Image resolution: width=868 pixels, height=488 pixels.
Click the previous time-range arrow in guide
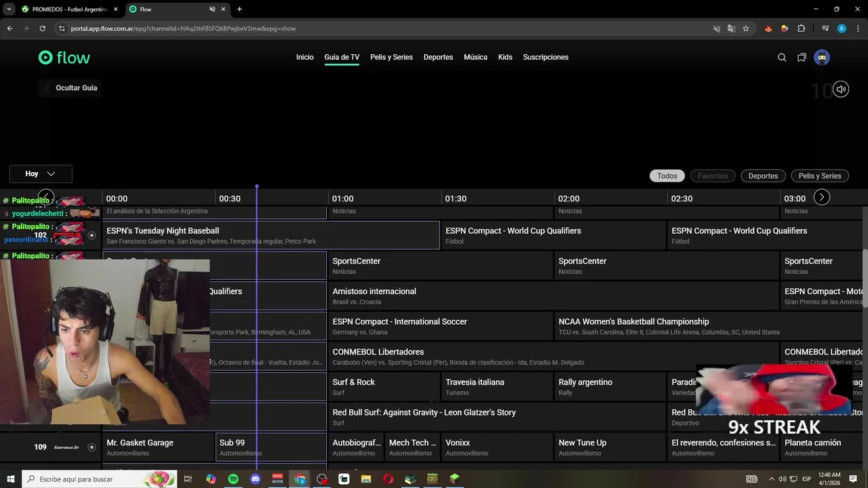click(45, 197)
